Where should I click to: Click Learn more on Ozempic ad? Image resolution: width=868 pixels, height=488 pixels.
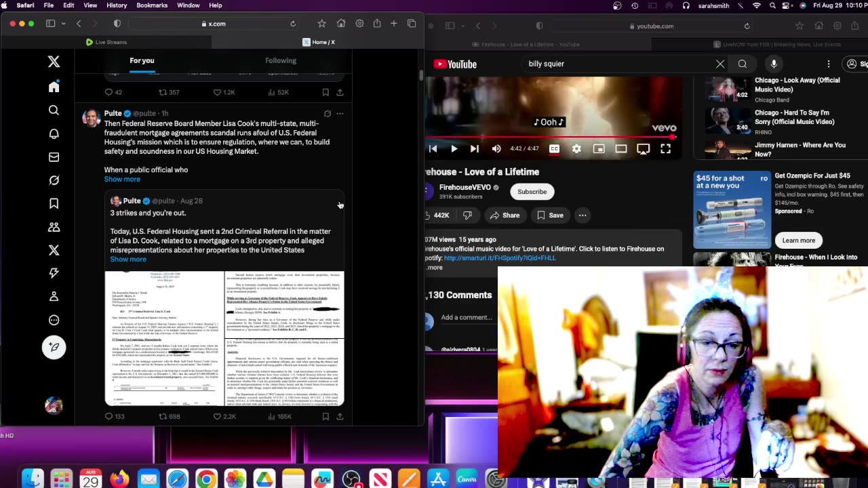click(799, 241)
